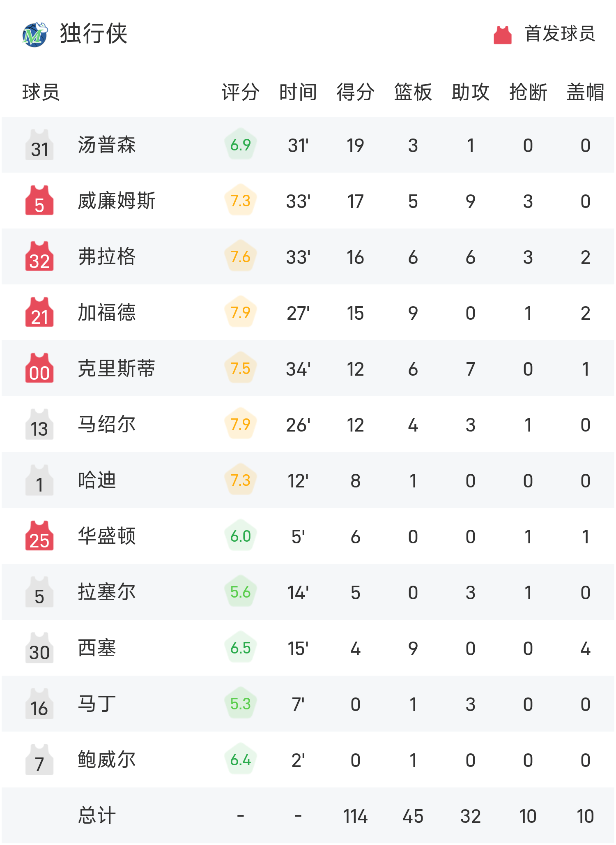Viewport: 616px width, 845px height.
Task: Tap the 评分 column header
Action: (240, 92)
